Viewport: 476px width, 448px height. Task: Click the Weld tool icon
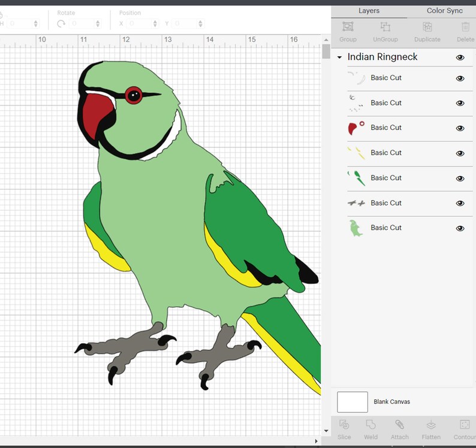[370, 425]
